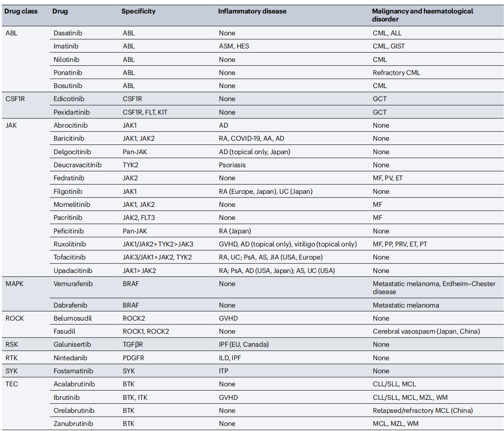
Task: Select the Vemurafenib Erdheim–Chester disease cell
Action: point(434,288)
